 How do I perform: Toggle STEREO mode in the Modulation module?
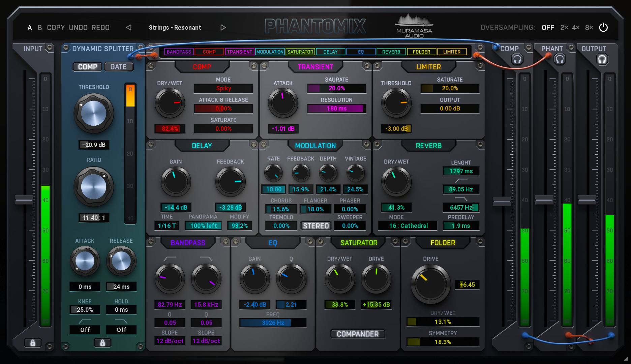(315, 226)
